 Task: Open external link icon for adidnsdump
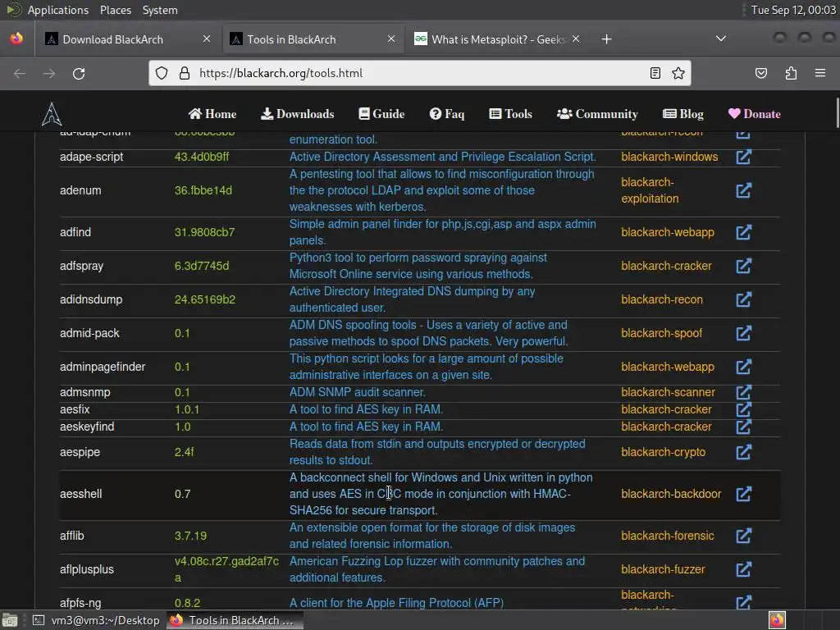tap(743, 299)
